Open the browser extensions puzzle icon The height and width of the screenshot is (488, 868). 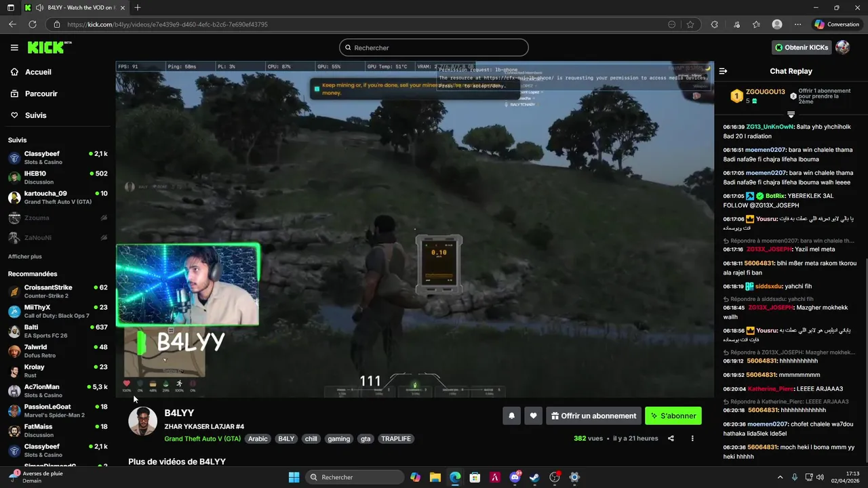[x=714, y=24]
